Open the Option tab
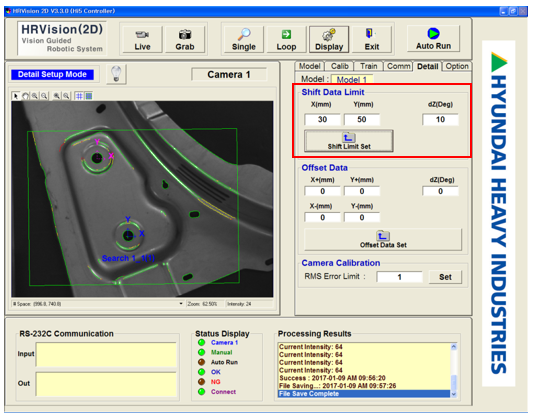 point(457,66)
